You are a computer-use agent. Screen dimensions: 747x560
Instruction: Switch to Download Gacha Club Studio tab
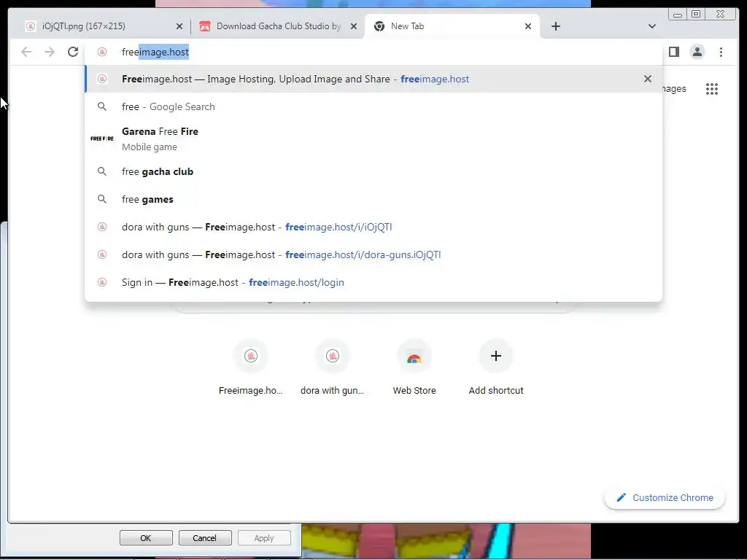(x=278, y=26)
